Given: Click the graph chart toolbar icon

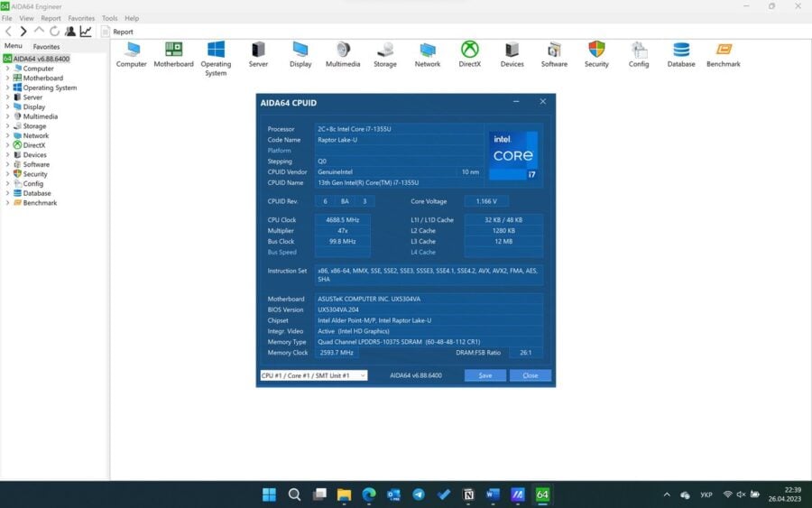Looking at the screenshot, I should 86,32.
